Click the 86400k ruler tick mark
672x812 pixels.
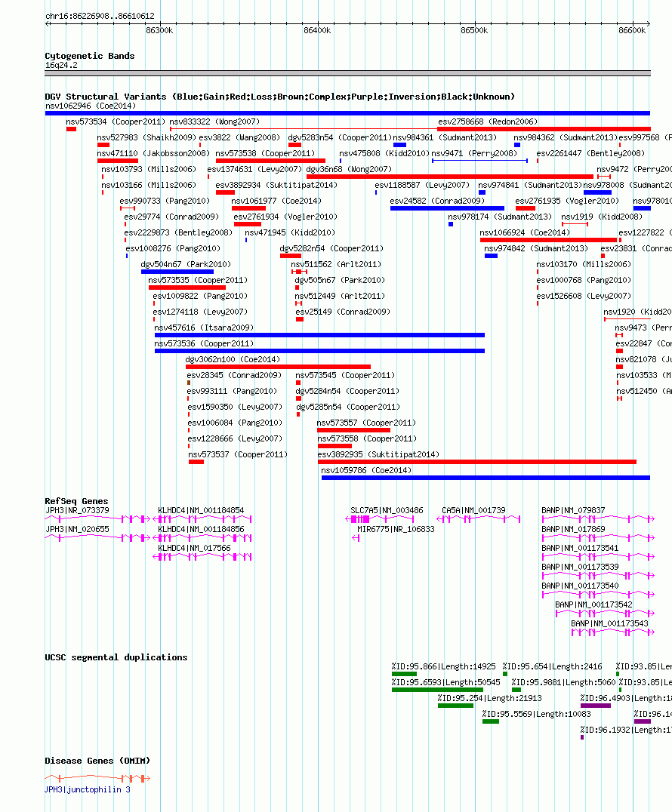317,25
